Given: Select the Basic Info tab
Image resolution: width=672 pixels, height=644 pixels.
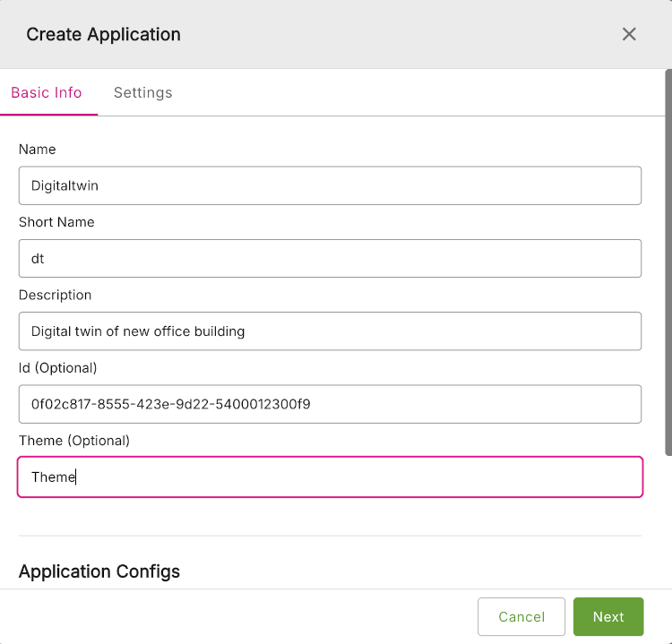Looking at the screenshot, I should pos(47,93).
